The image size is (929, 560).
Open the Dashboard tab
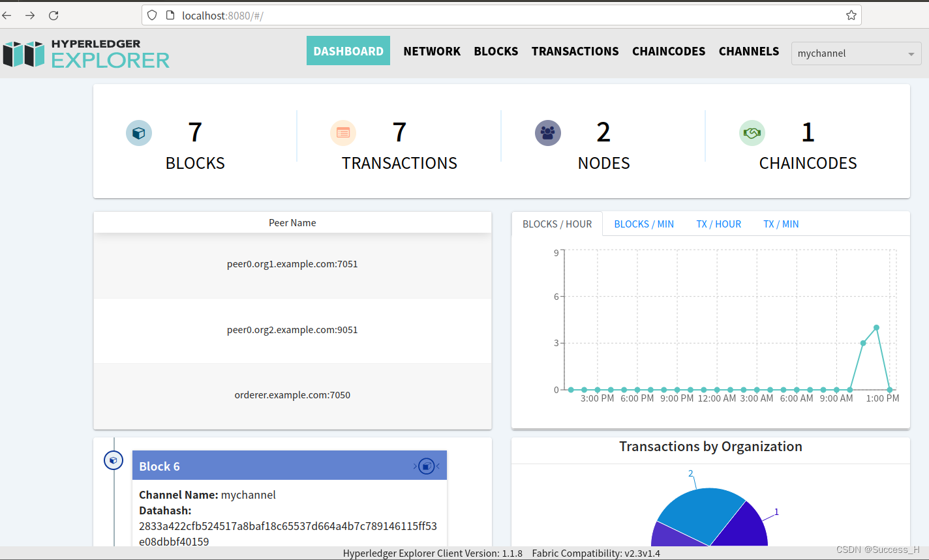click(x=348, y=51)
